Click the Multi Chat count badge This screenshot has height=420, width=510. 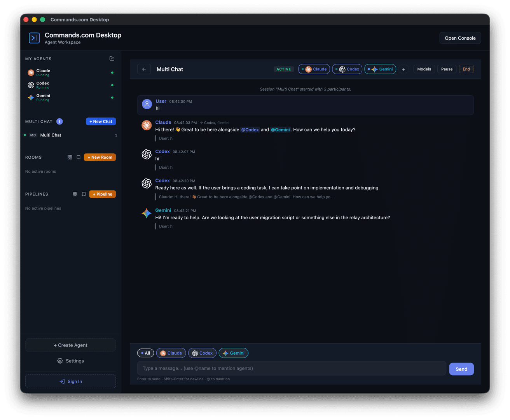click(59, 121)
